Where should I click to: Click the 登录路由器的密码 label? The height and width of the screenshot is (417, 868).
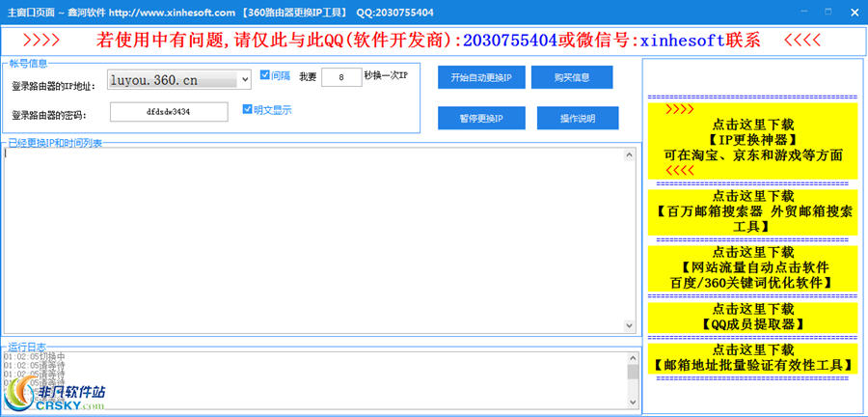tap(50, 116)
